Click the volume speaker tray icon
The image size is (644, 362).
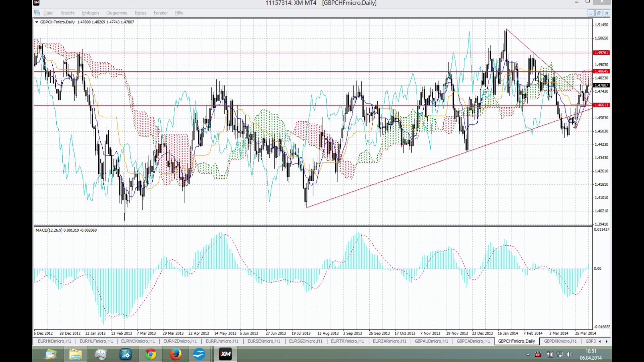569,354
